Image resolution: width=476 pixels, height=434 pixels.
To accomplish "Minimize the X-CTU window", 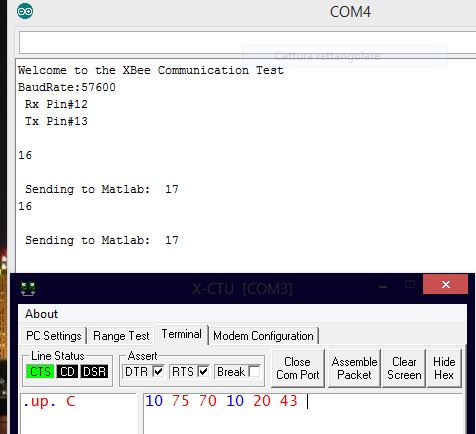I will pos(383,286).
